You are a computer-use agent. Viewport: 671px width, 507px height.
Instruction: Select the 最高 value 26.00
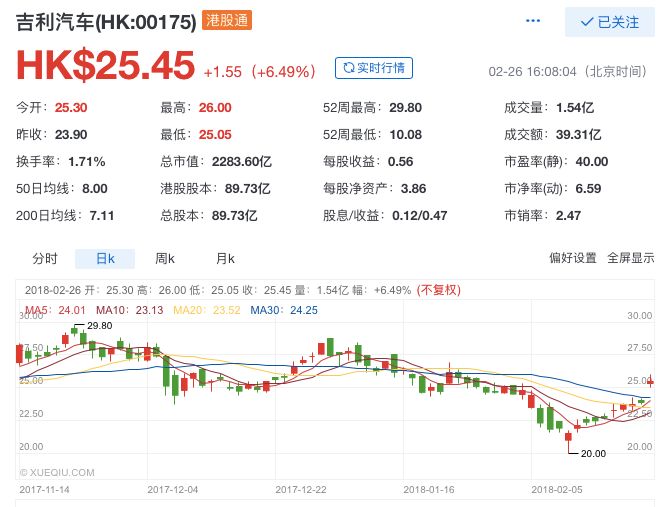coord(215,107)
